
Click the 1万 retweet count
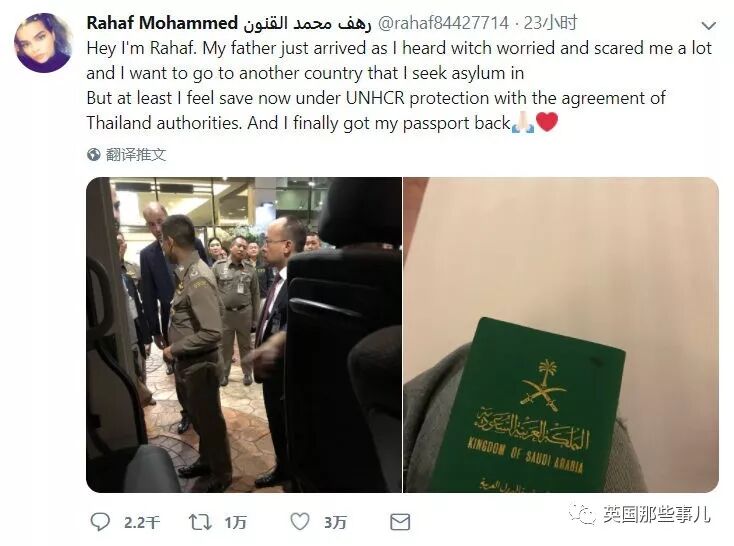pyautogui.click(x=235, y=523)
